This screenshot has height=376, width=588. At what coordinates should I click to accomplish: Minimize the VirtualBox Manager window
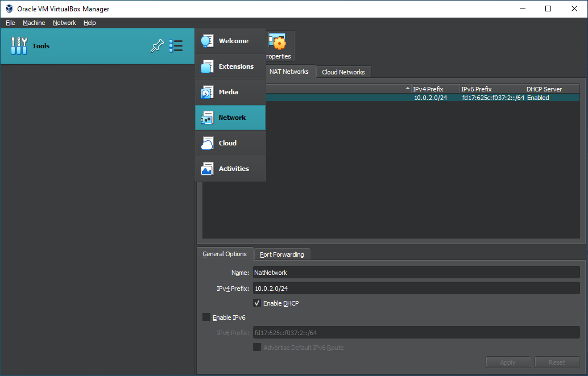pos(522,9)
